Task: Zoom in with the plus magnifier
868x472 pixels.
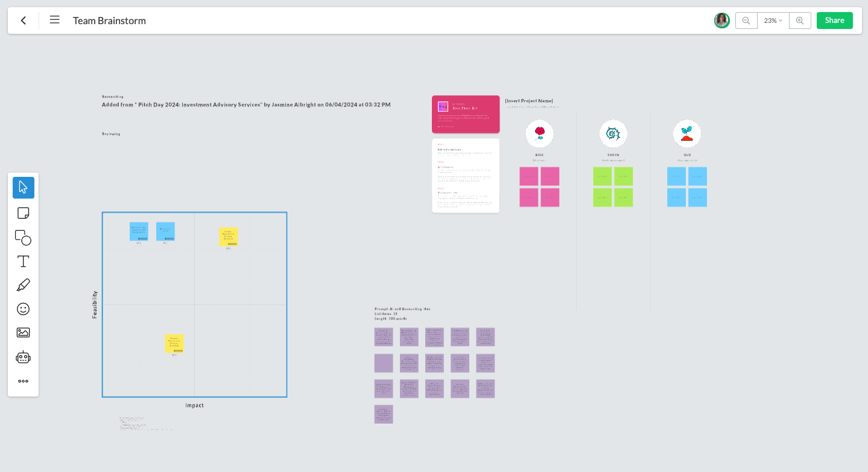Action: pos(800,21)
